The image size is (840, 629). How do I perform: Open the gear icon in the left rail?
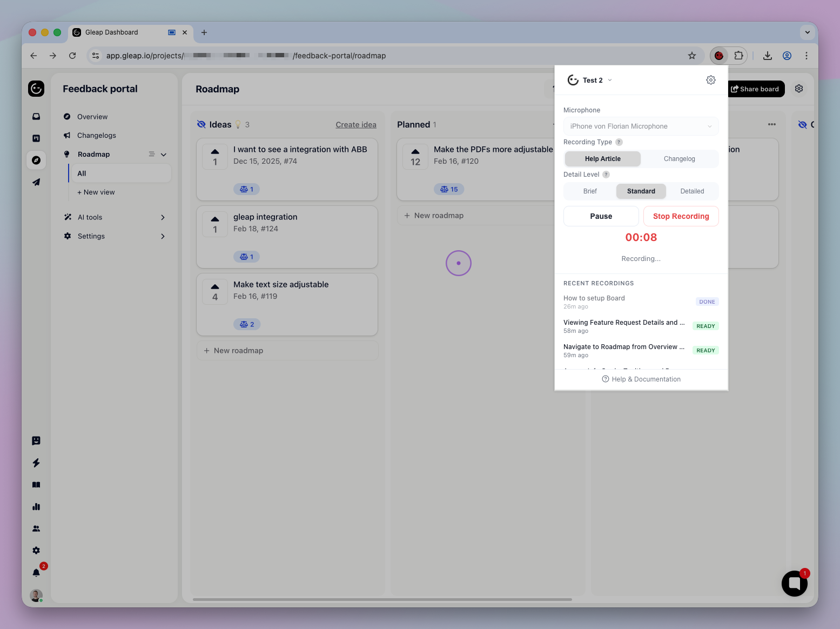pos(36,551)
